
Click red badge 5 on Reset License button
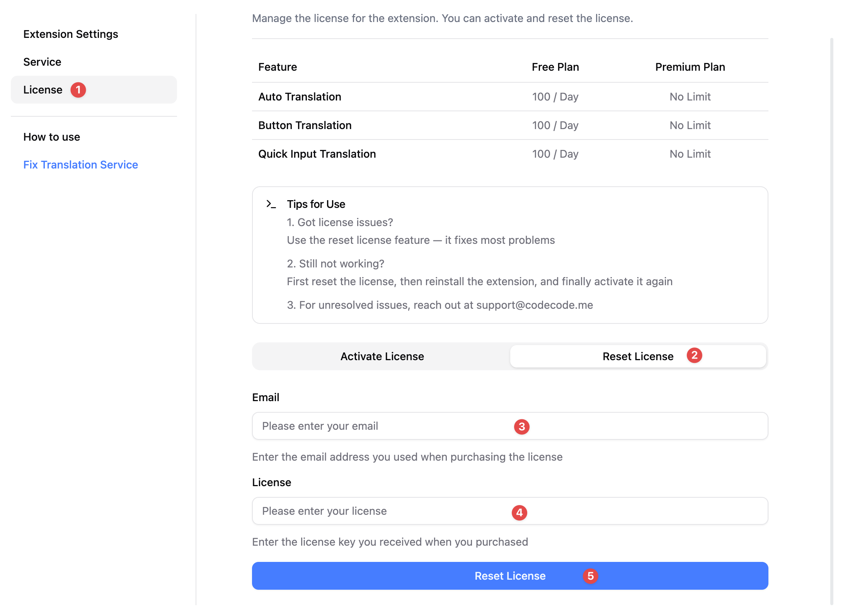point(590,576)
